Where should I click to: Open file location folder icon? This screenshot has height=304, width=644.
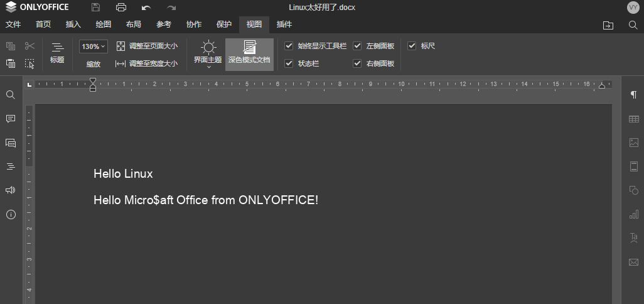click(608, 25)
